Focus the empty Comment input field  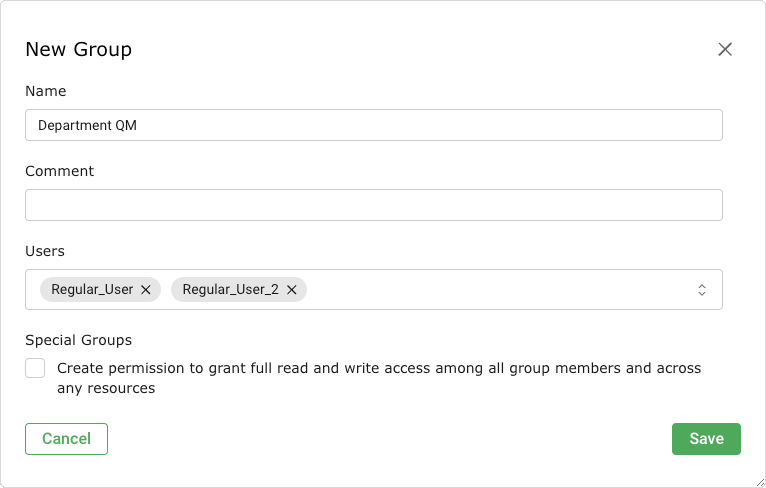click(373, 205)
